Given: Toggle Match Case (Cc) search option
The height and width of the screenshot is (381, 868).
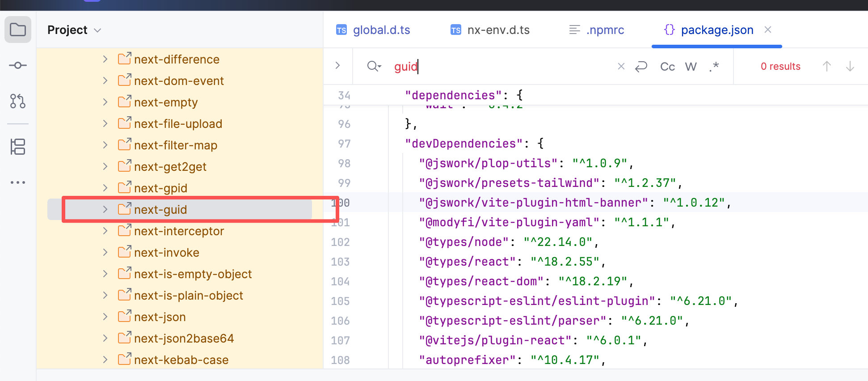Looking at the screenshot, I should pos(667,67).
